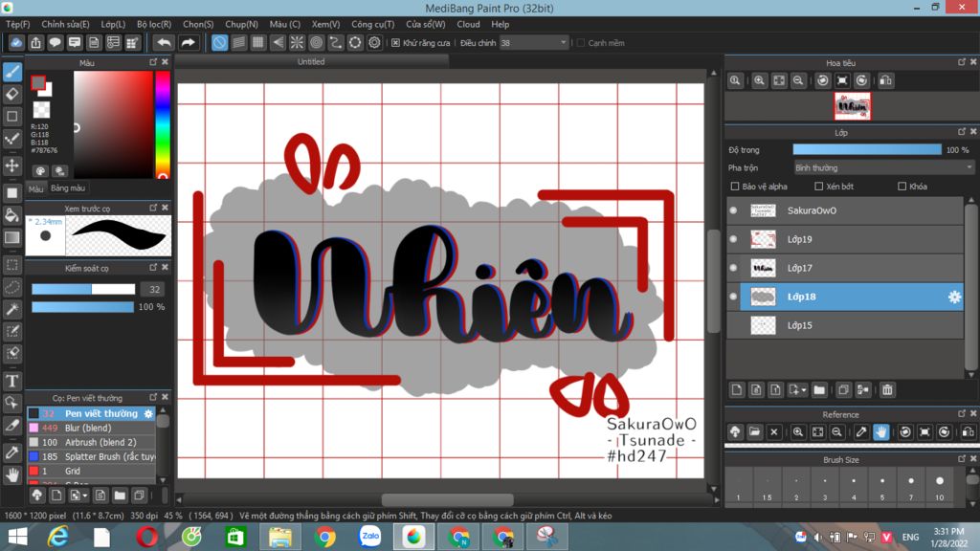Screen dimensions: 980x551
Task: Enable the radial snap guide
Action: [x=297, y=42]
